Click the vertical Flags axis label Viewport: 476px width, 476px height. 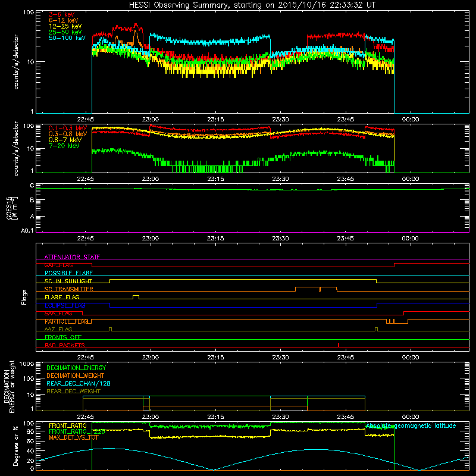(24, 297)
